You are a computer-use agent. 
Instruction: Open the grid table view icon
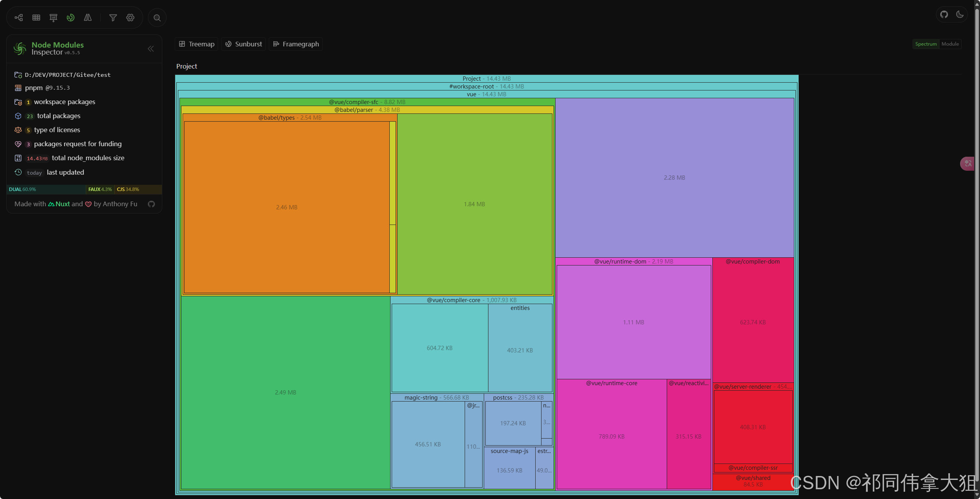pos(36,18)
